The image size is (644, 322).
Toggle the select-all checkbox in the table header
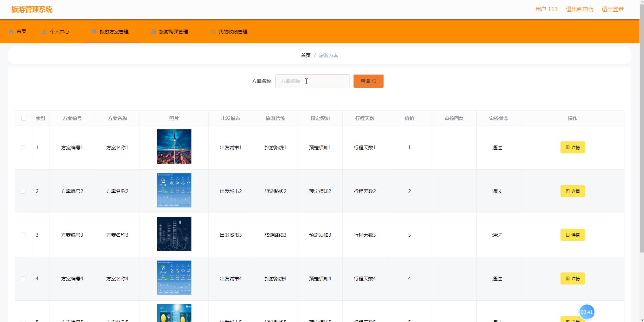pyautogui.click(x=24, y=118)
